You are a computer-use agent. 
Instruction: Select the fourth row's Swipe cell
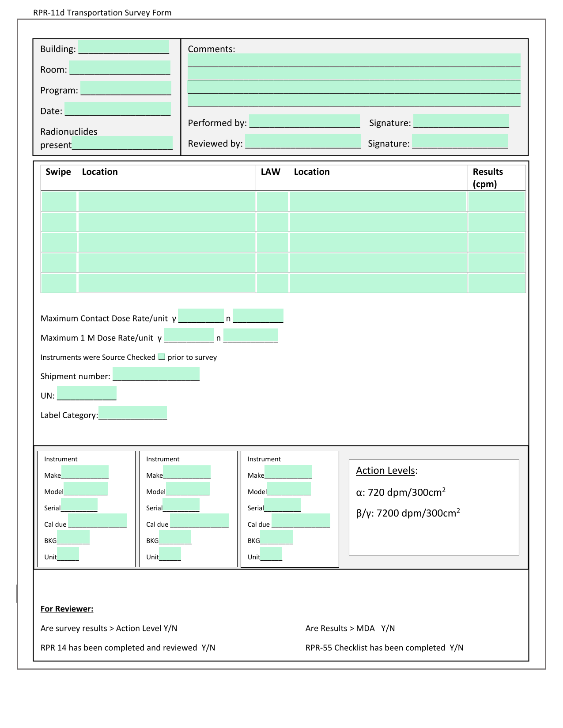coord(59,263)
